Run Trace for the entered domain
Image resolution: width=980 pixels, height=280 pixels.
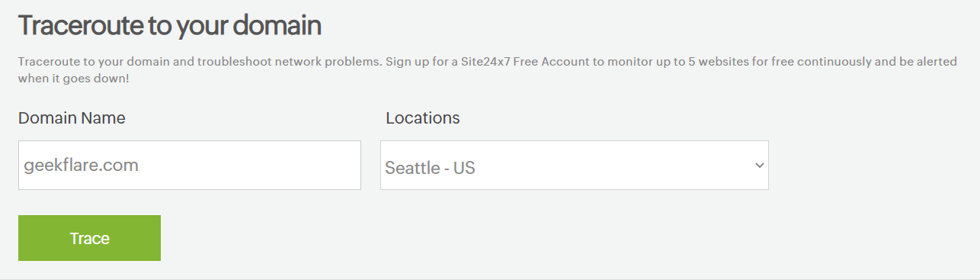click(89, 238)
